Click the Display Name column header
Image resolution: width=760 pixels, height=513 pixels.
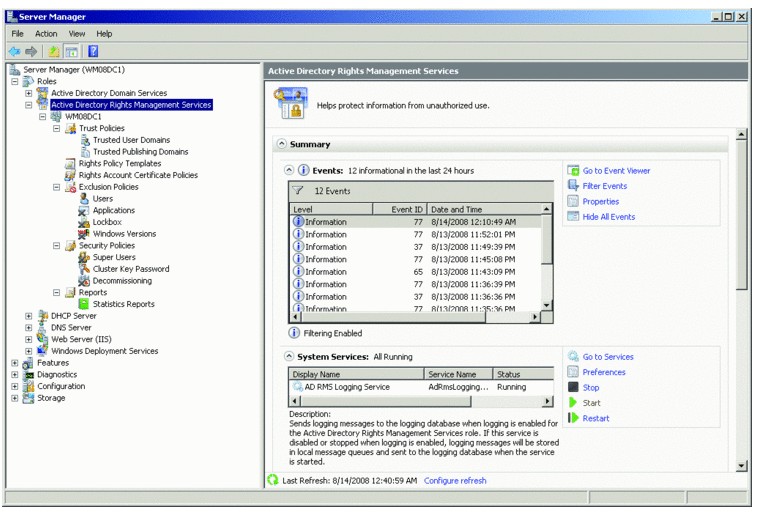pyautogui.click(x=356, y=374)
